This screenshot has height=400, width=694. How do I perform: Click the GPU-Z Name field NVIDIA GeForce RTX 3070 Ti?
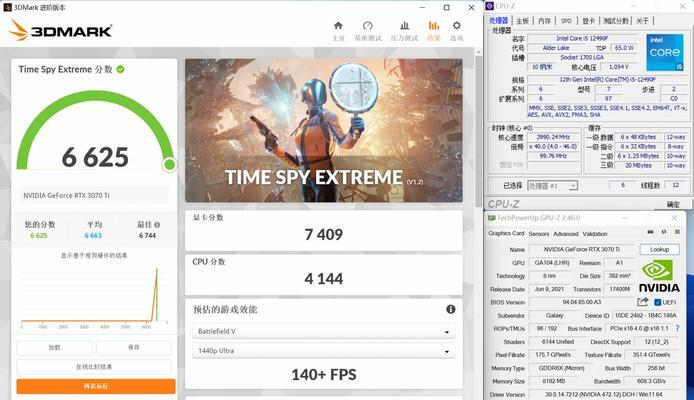(x=582, y=250)
